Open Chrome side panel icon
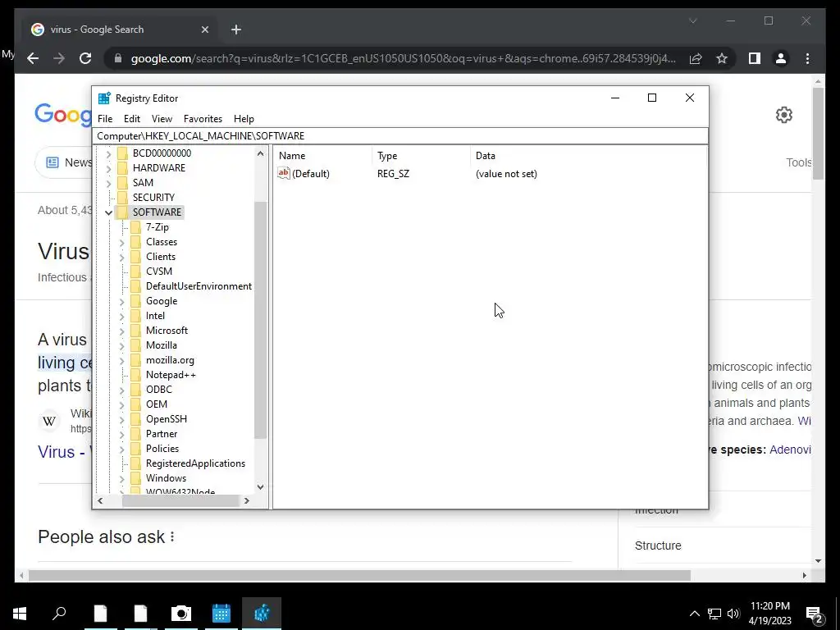 pos(755,58)
